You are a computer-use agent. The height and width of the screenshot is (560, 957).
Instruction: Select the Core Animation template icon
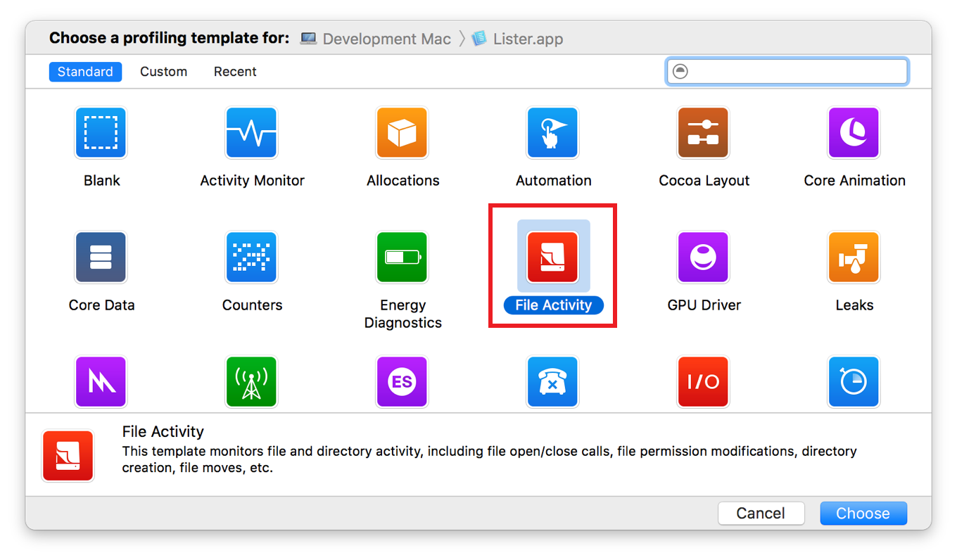pos(854,132)
